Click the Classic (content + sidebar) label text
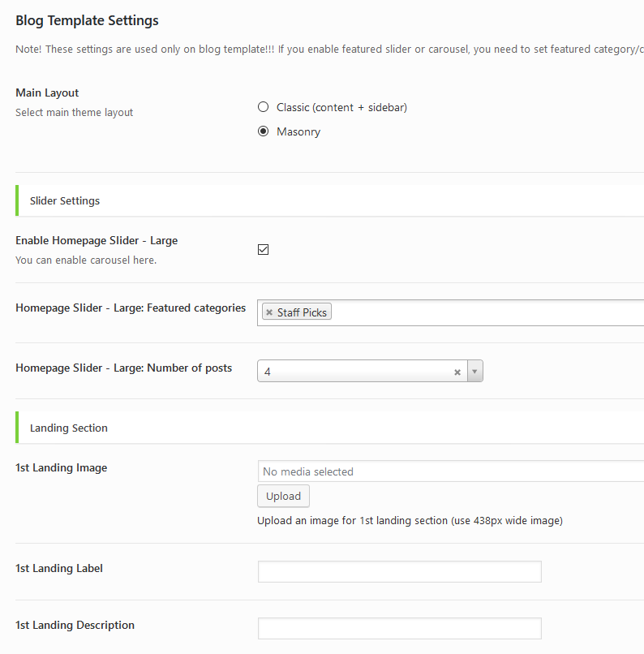 (x=341, y=107)
